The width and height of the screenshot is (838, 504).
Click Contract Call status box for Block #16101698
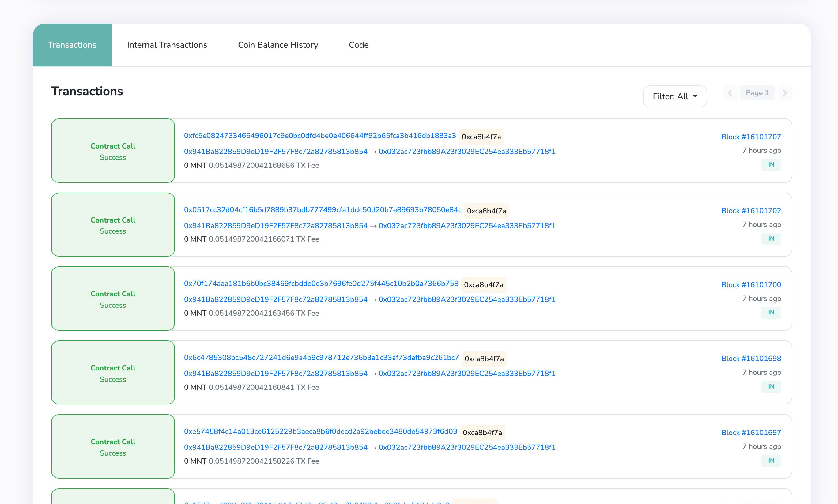[113, 373]
